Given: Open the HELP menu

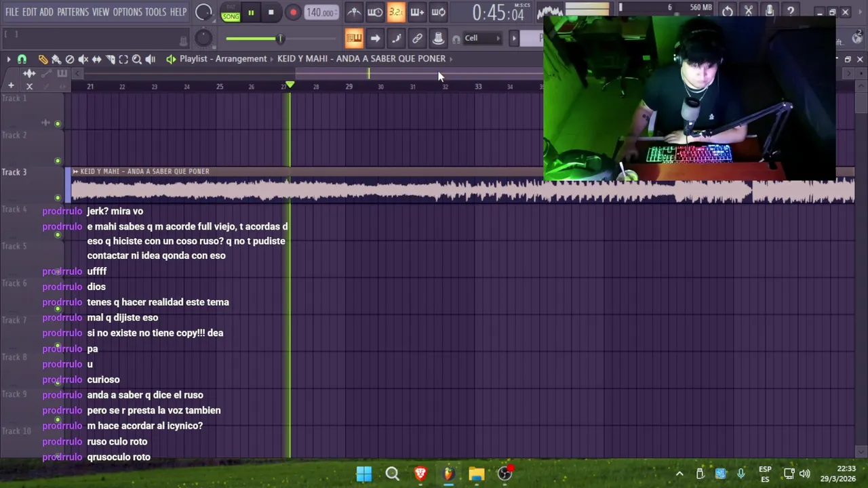Looking at the screenshot, I should (178, 12).
